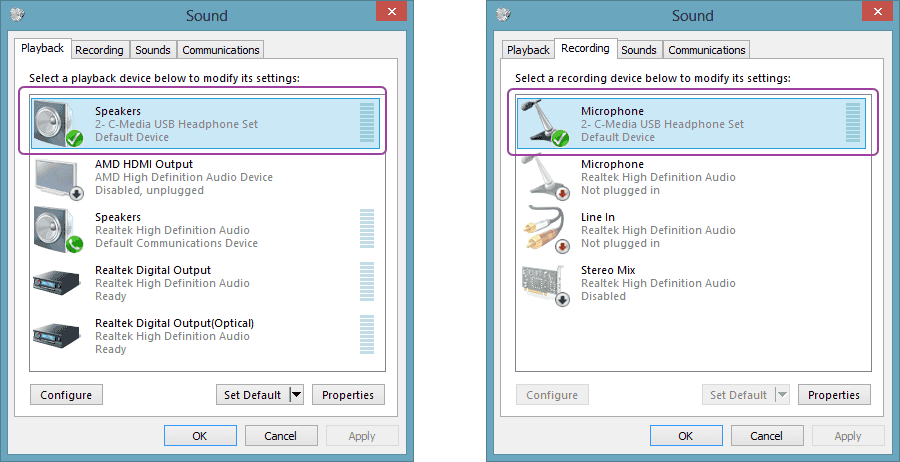Select the Realtek Digital Output(Optical) device icon
The height and width of the screenshot is (462, 900).
click(57, 336)
